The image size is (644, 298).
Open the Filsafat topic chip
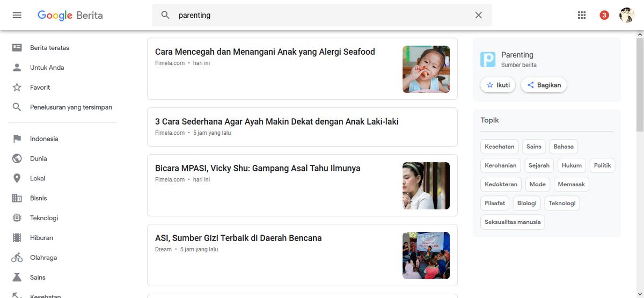coord(495,203)
